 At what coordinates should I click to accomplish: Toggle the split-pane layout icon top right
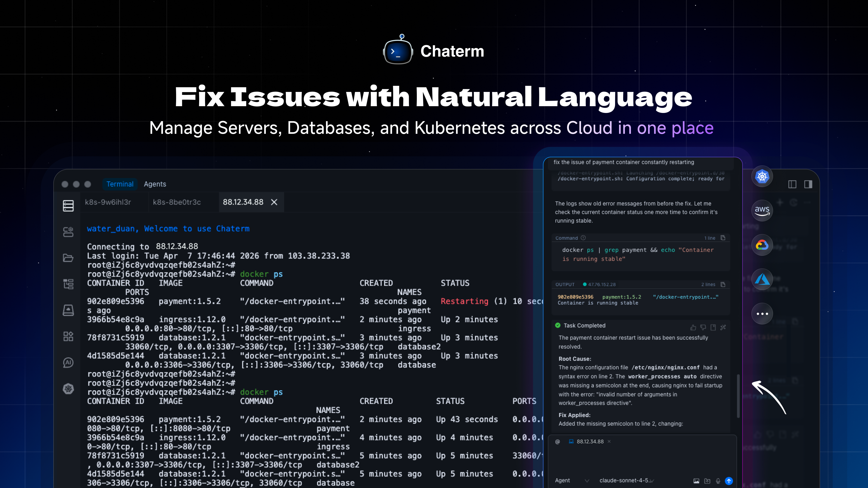(x=792, y=184)
